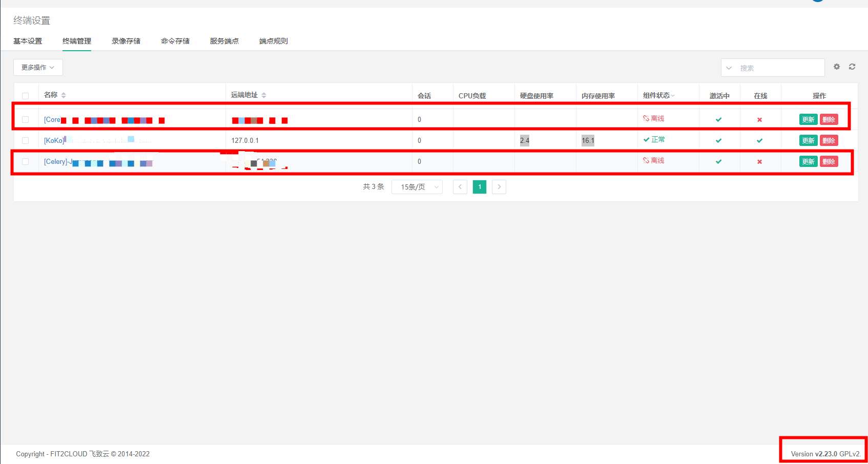Screen dimensions: 868x464
Task: Click 删除 button on the Core row
Action: click(x=830, y=119)
